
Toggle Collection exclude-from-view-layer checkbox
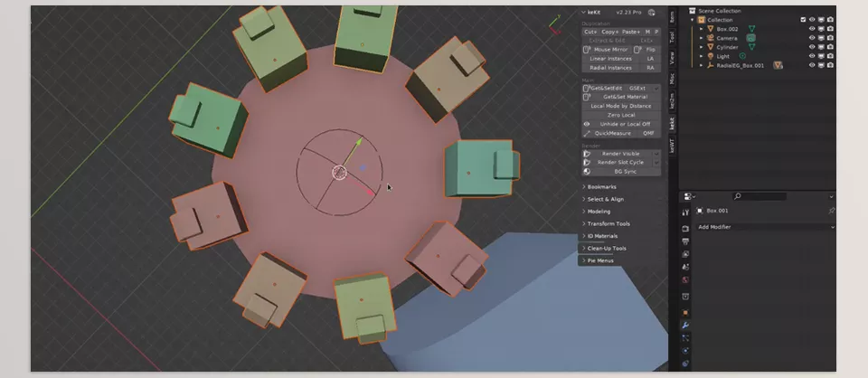point(803,20)
